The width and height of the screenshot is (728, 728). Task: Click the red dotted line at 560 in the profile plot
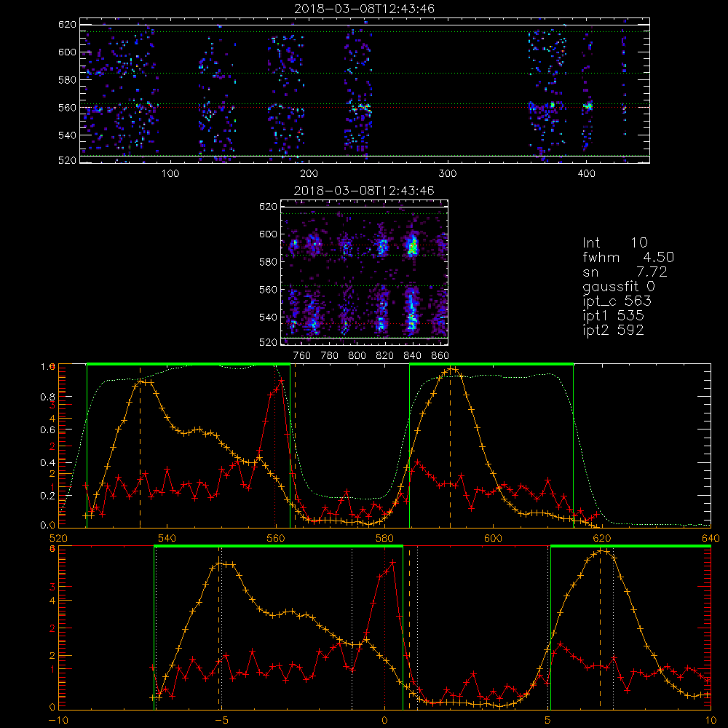click(275, 447)
